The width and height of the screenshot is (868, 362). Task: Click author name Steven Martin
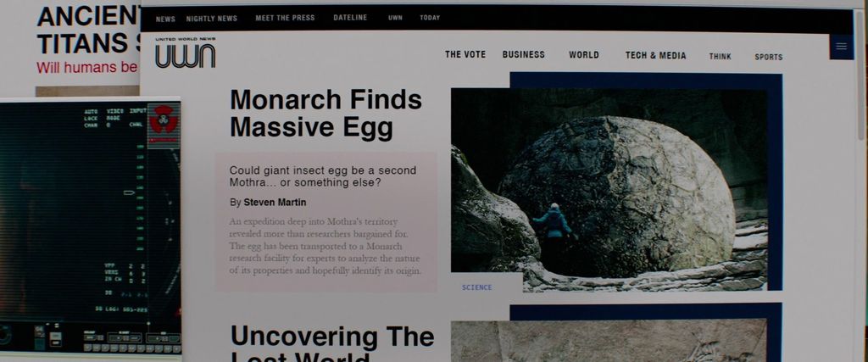tap(275, 203)
